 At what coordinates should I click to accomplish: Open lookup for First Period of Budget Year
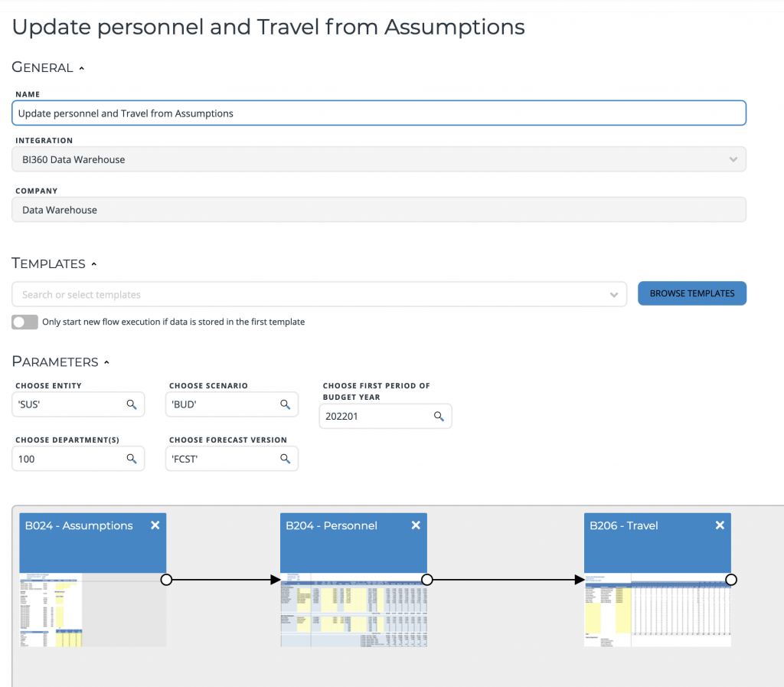439,417
